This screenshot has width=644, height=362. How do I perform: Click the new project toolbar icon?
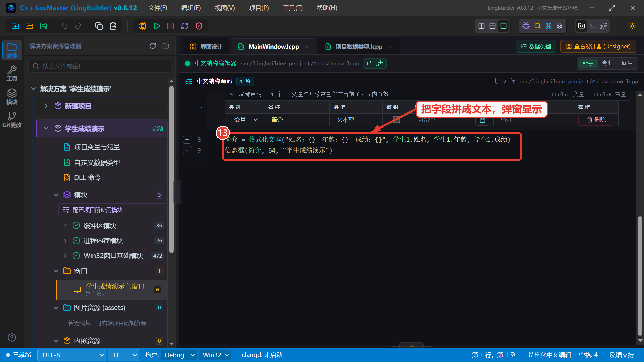click(15, 26)
